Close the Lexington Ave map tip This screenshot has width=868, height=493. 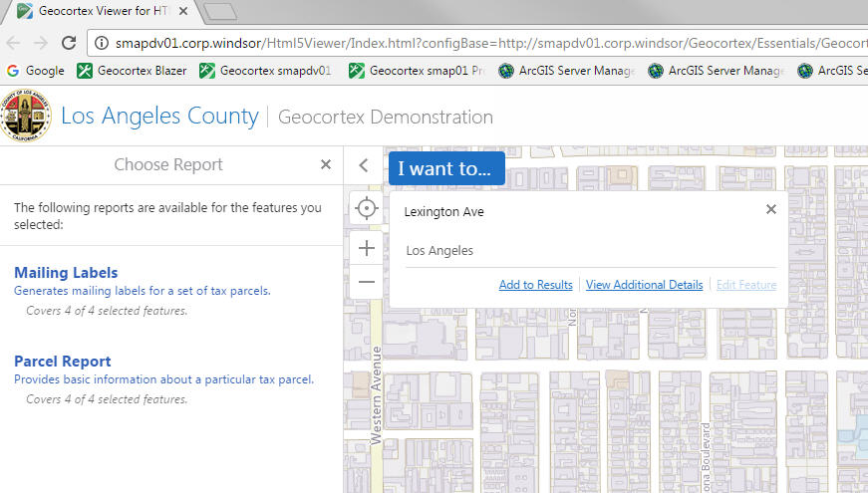point(771,209)
